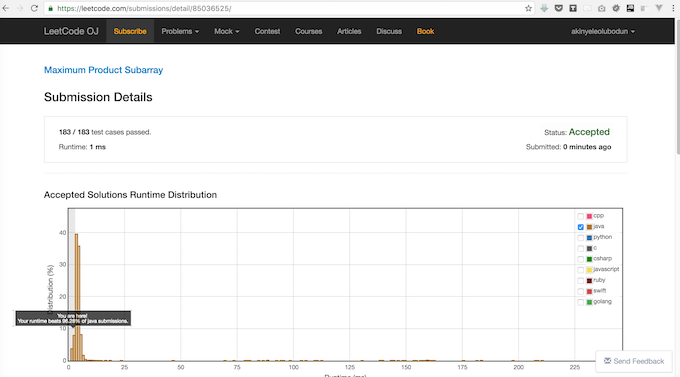Image resolution: width=680 pixels, height=377 pixels.
Task: Click the grey V-shaped extension icon
Action: (x=659, y=8)
